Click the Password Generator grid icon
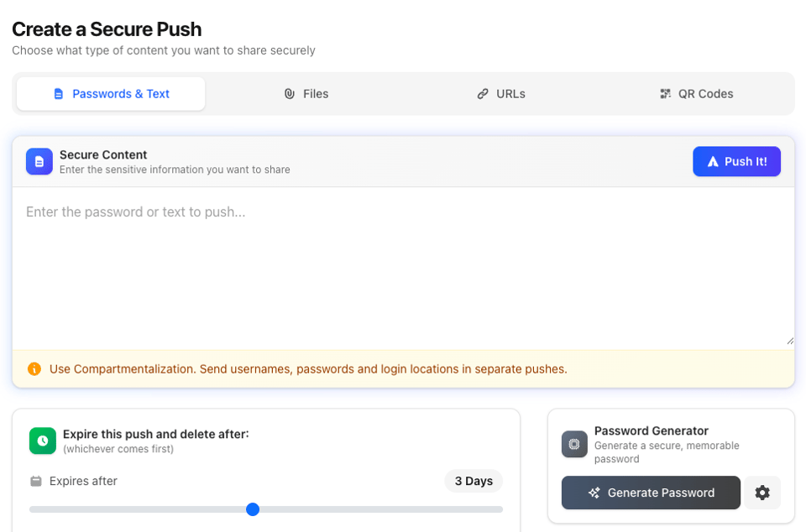Image resolution: width=806 pixels, height=532 pixels. pyautogui.click(x=573, y=445)
